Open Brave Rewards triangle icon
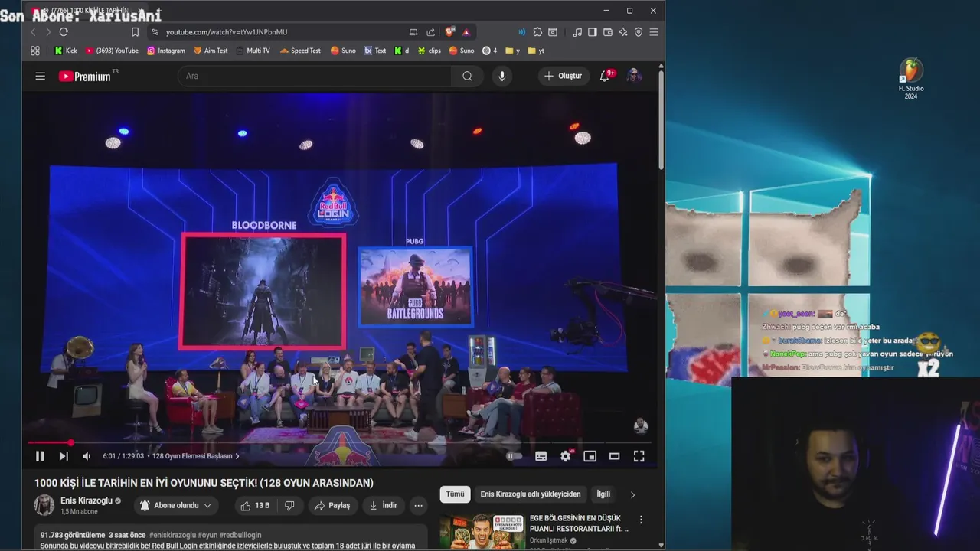This screenshot has width=980, height=551. coord(465,32)
